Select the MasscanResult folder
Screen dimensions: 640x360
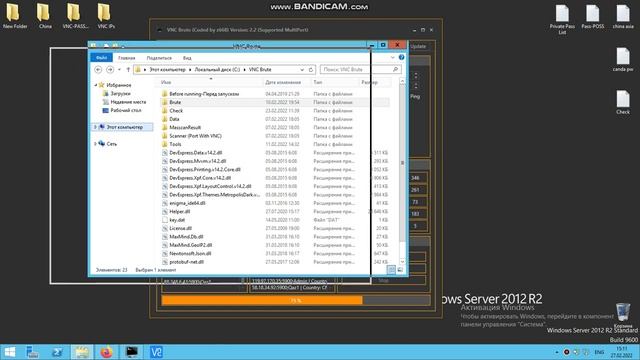tap(185, 127)
